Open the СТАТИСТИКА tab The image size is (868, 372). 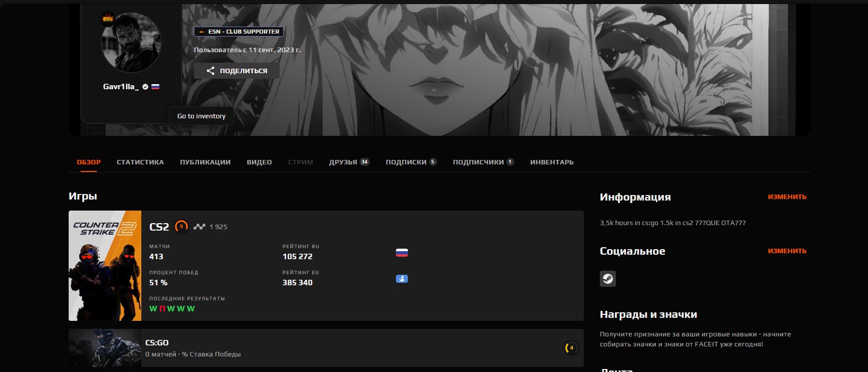140,162
